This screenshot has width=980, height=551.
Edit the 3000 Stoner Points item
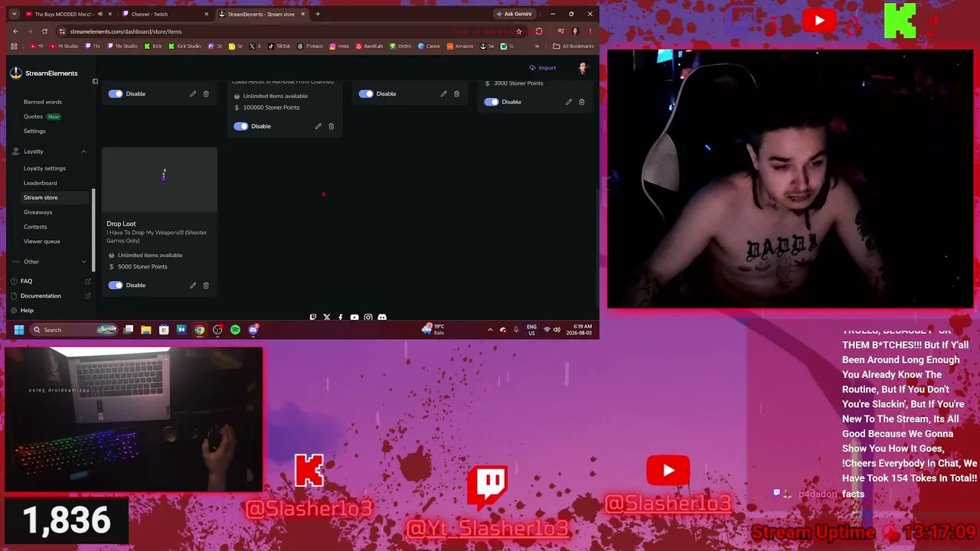tap(569, 102)
